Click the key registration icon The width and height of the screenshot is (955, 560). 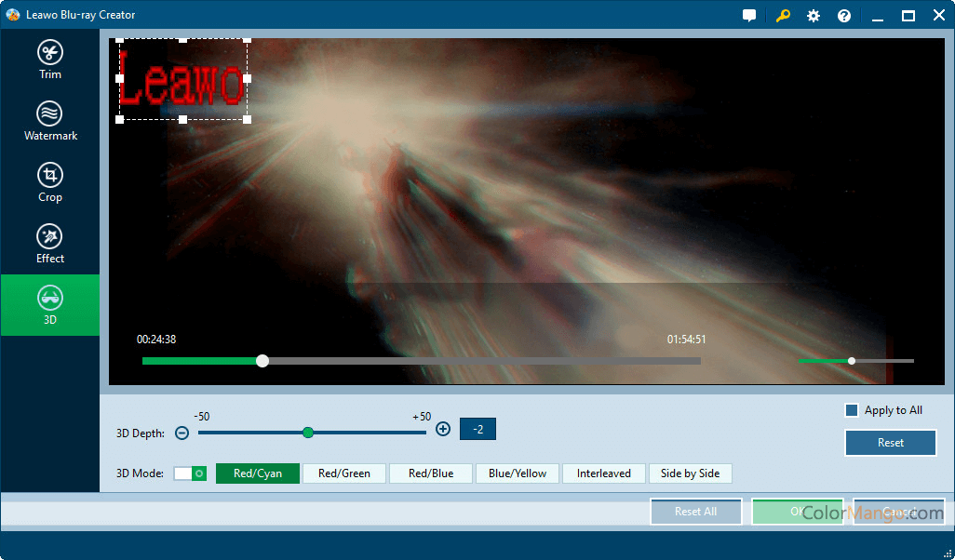pos(783,16)
